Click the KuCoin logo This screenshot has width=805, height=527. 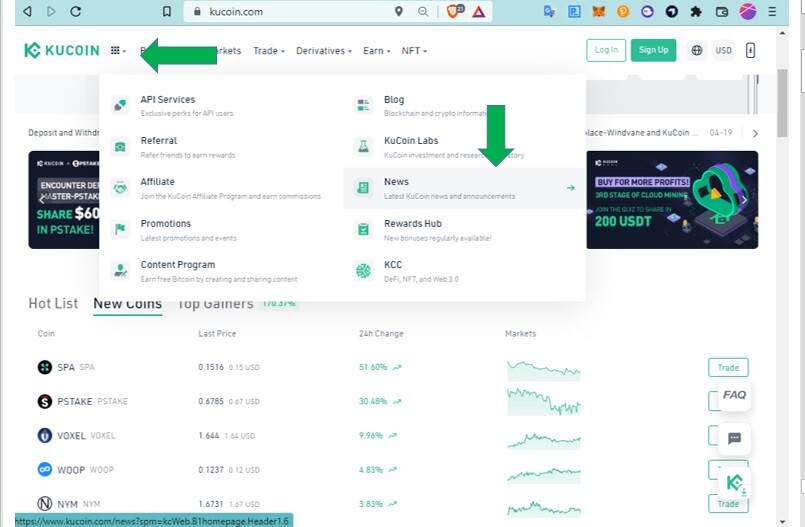pyautogui.click(x=62, y=50)
